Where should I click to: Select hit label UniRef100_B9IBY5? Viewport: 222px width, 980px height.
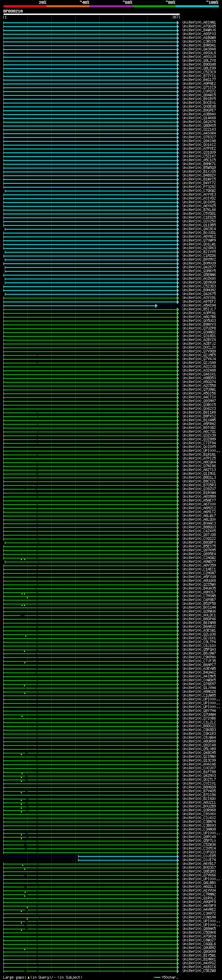199,99
